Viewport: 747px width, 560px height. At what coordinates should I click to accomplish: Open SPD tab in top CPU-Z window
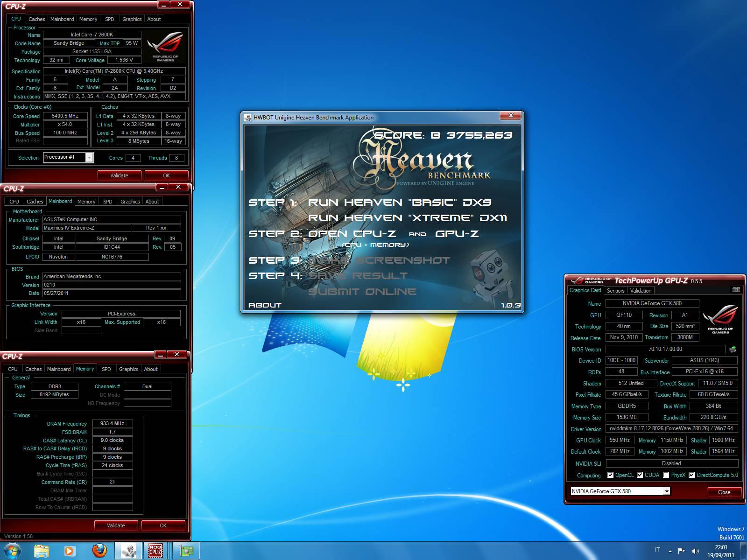click(109, 19)
